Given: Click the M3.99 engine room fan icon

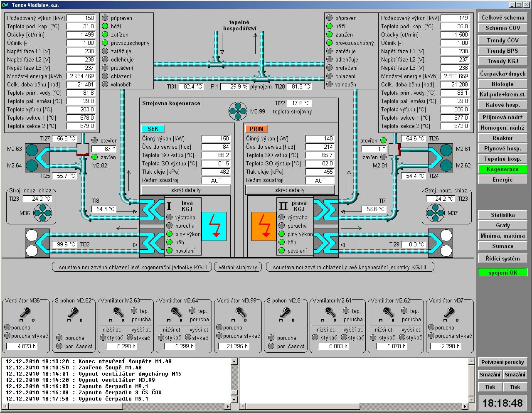Looking at the screenshot, I should coord(238,111).
